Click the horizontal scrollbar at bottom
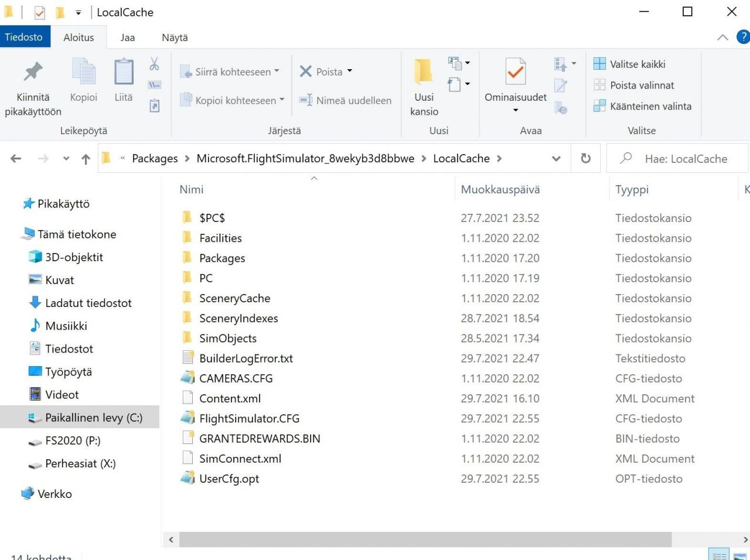Viewport: 750px width, 560px height. tap(425, 539)
